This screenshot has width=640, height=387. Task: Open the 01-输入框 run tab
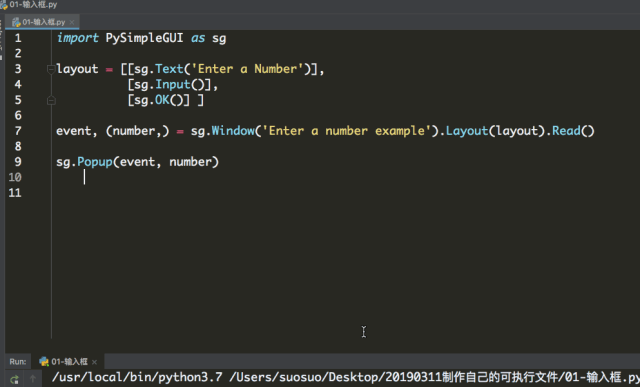click(68, 361)
